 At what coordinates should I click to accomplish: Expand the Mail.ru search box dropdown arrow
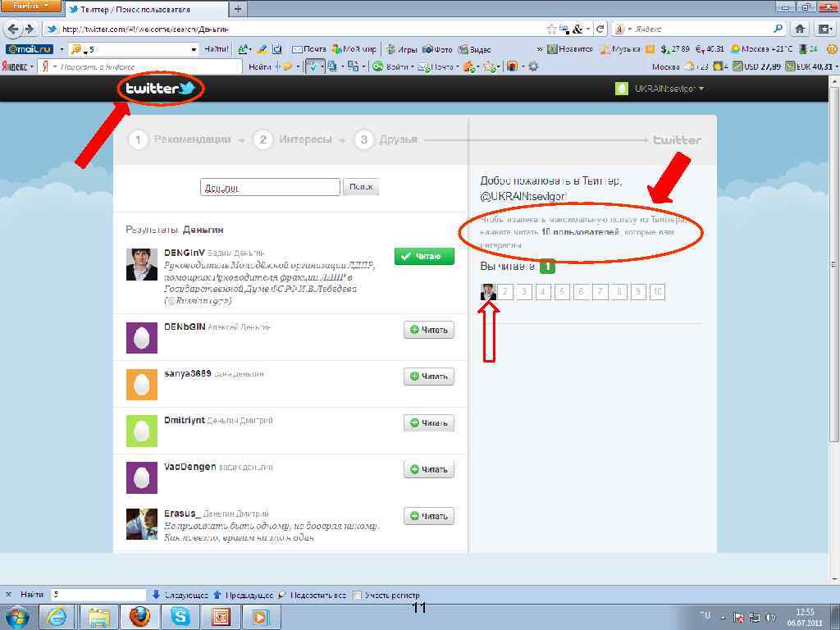tap(194, 49)
